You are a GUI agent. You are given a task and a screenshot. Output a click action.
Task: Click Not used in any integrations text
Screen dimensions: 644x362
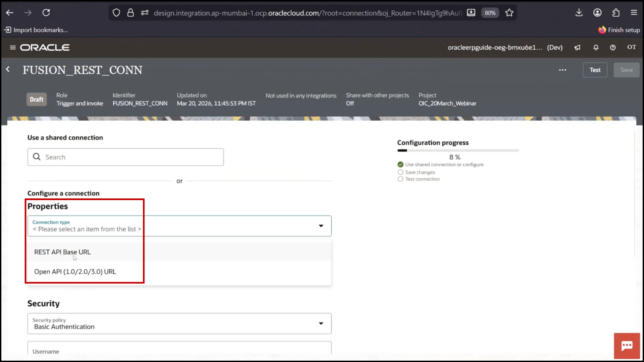click(301, 96)
